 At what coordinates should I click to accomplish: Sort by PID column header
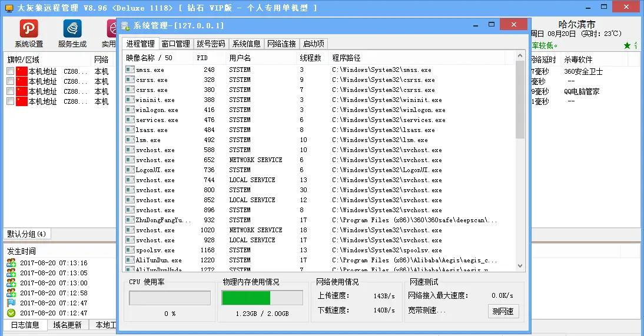pos(210,58)
